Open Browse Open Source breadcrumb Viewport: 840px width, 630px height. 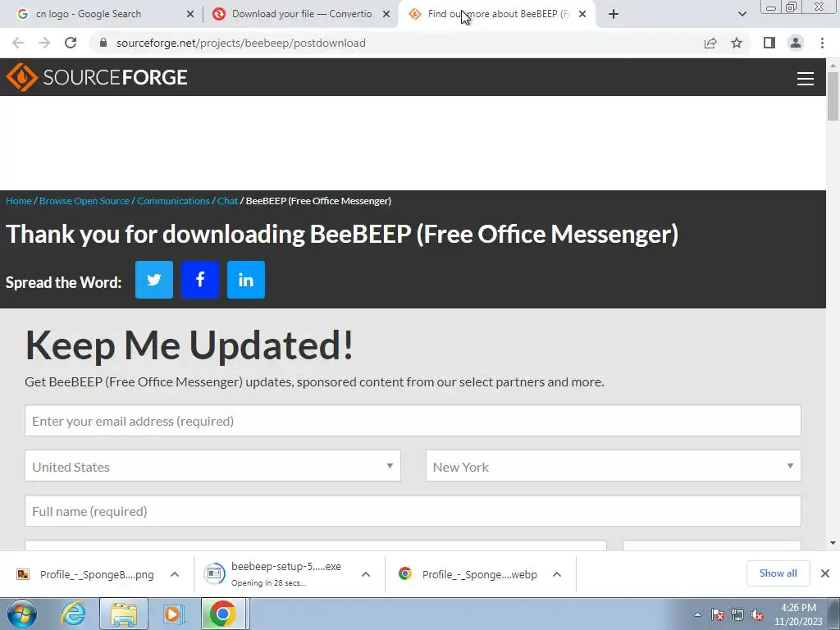(84, 201)
